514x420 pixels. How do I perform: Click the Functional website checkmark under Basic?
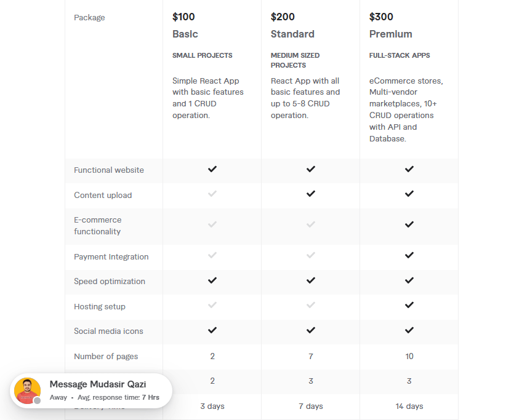coord(212,169)
